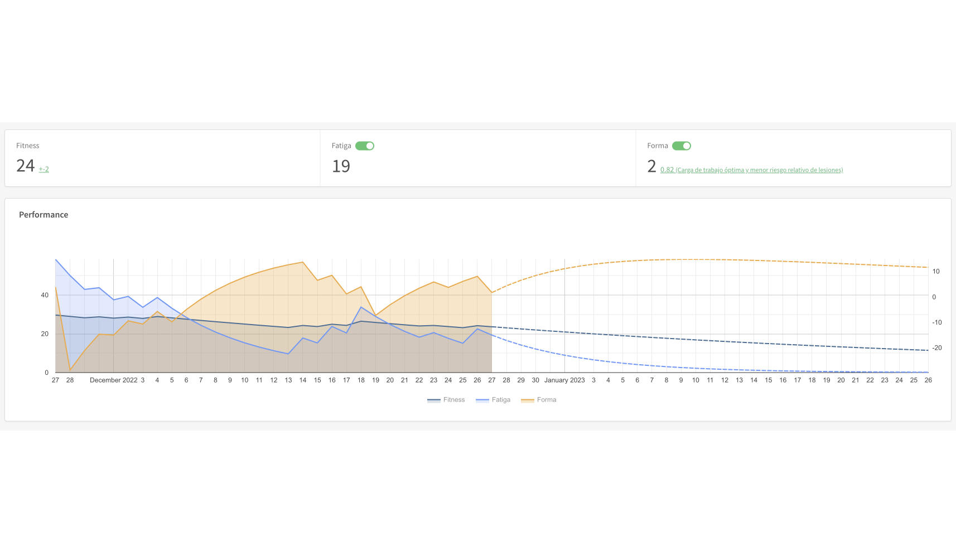Click the January 2023 axis label

564,380
